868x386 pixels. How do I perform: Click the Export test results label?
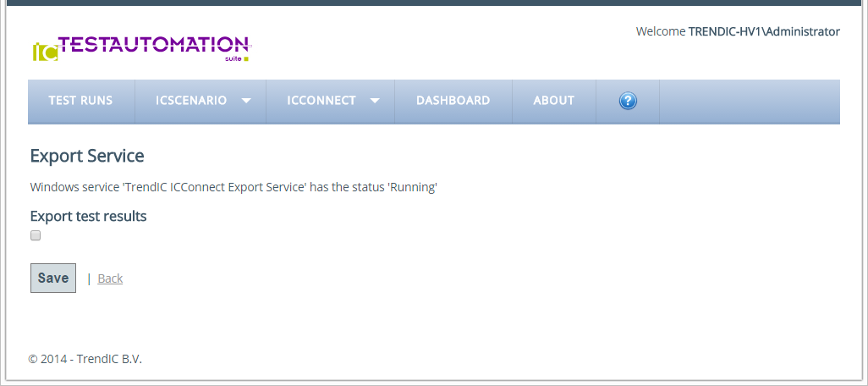88,216
